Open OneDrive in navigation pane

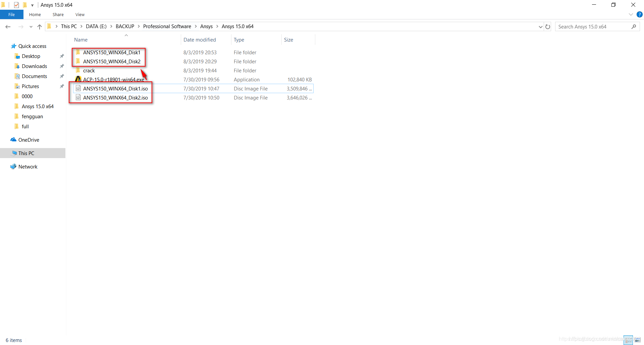pos(29,140)
